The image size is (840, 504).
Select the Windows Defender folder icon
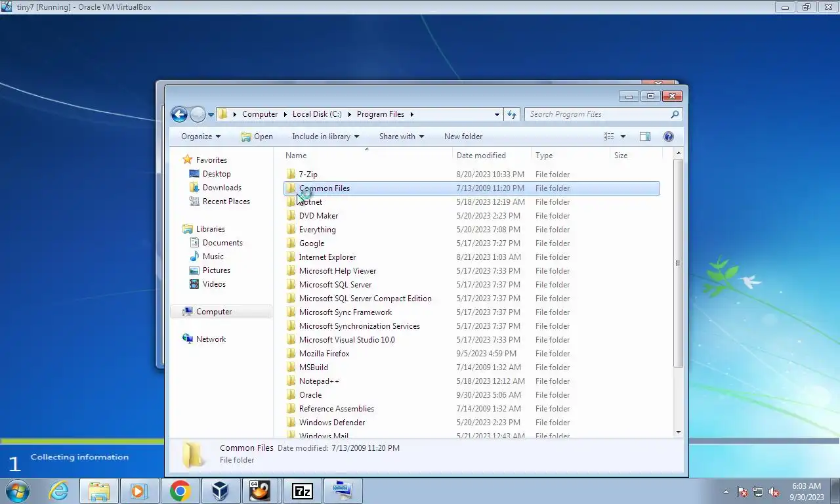[x=291, y=423]
